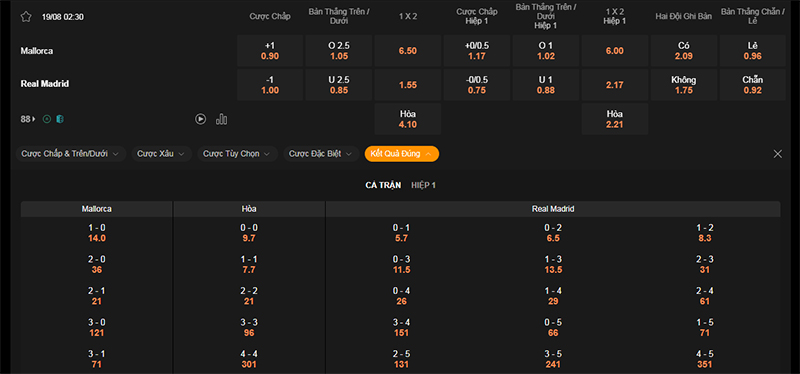Expand the Cược Tùy Chọn dropdown

[x=238, y=154]
